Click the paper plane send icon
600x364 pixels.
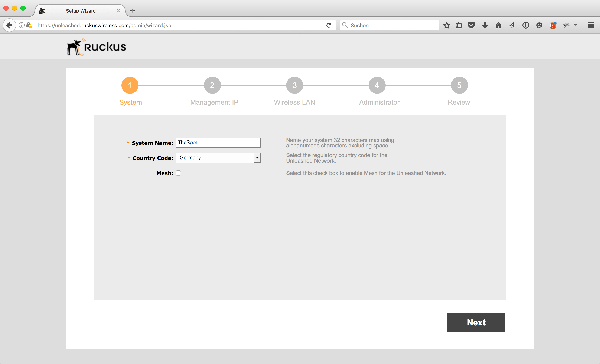click(512, 25)
